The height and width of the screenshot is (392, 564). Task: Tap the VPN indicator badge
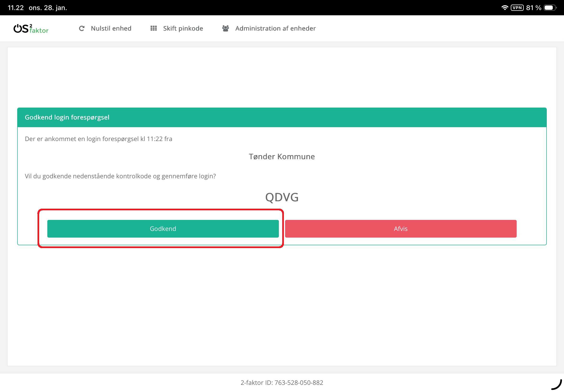(517, 8)
